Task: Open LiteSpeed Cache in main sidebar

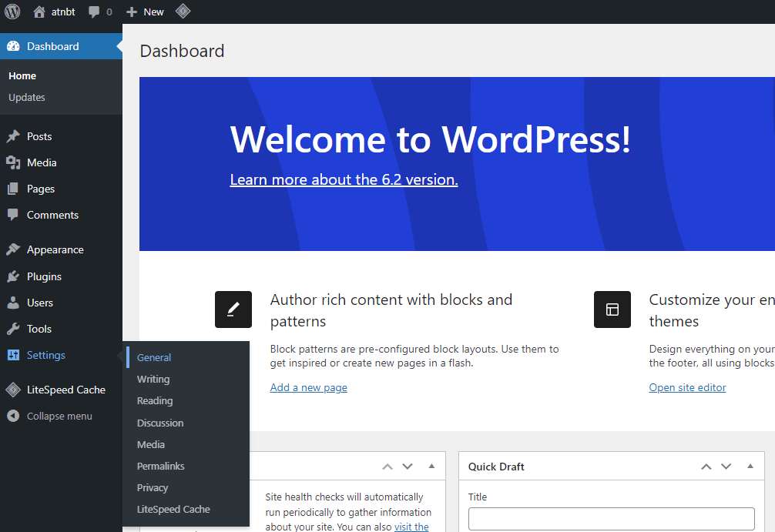Action: (x=65, y=390)
